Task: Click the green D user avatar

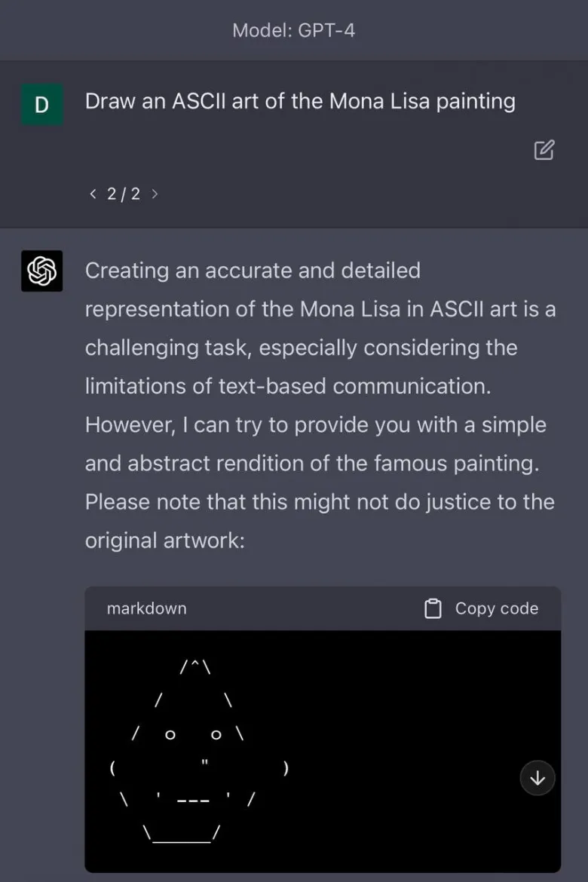Action: (x=42, y=105)
